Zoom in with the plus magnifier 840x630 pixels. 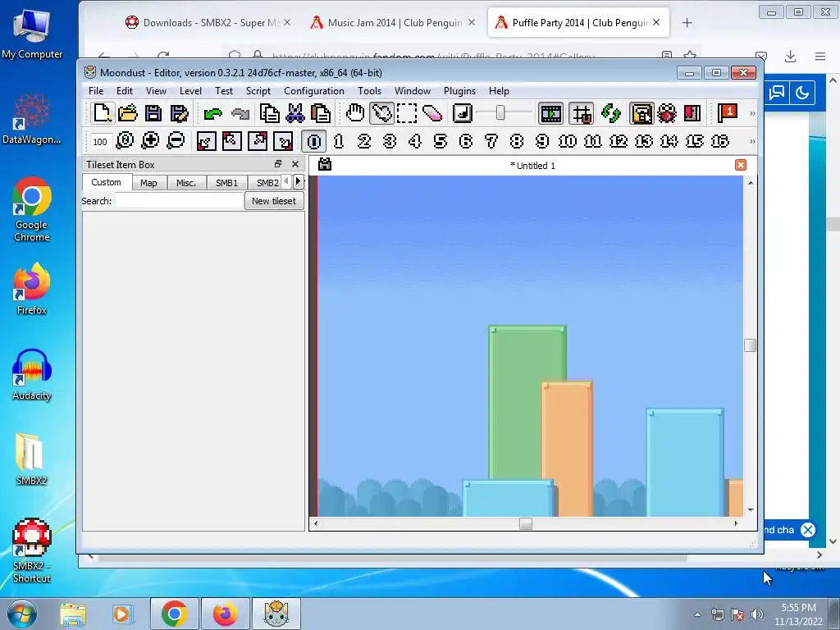click(x=151, y=141)
